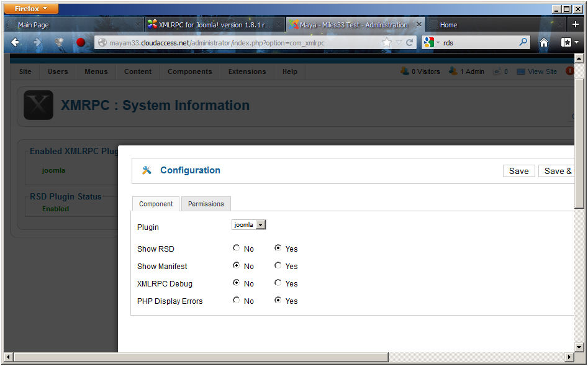Click the joomla enabled plugin entry
Screen dimensions: 588x366
click(53, 170)
